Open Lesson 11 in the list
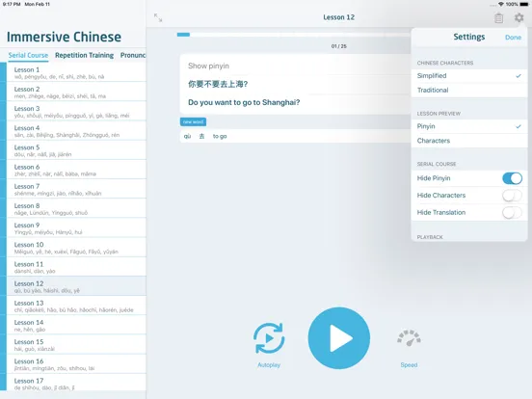This screenshot has width=532, height=399. click(x=76, y=267)
